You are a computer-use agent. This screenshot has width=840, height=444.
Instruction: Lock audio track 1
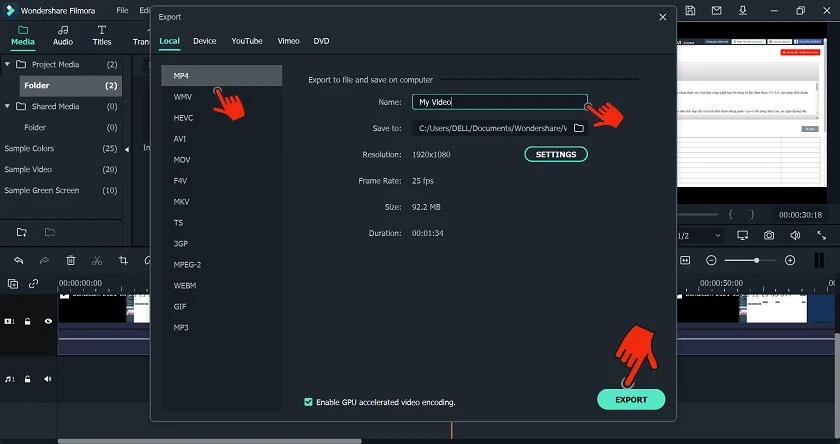(27, 379)
